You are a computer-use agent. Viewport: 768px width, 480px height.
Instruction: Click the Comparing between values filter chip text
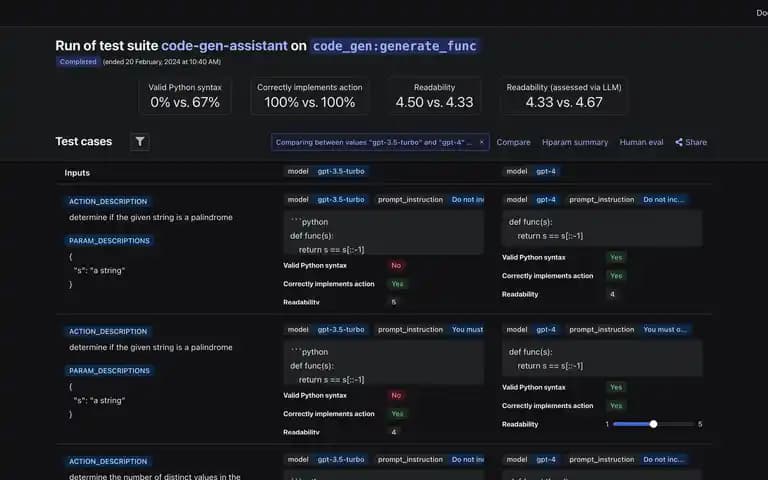[x=374, y=142]
